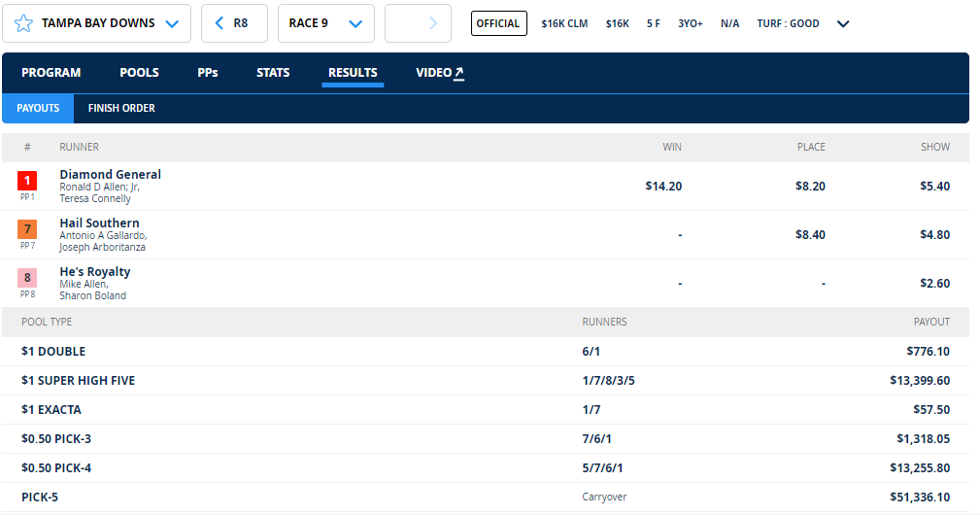
Task: Select the FINISH ORDER sub-tab
Action: pos(121,108)
